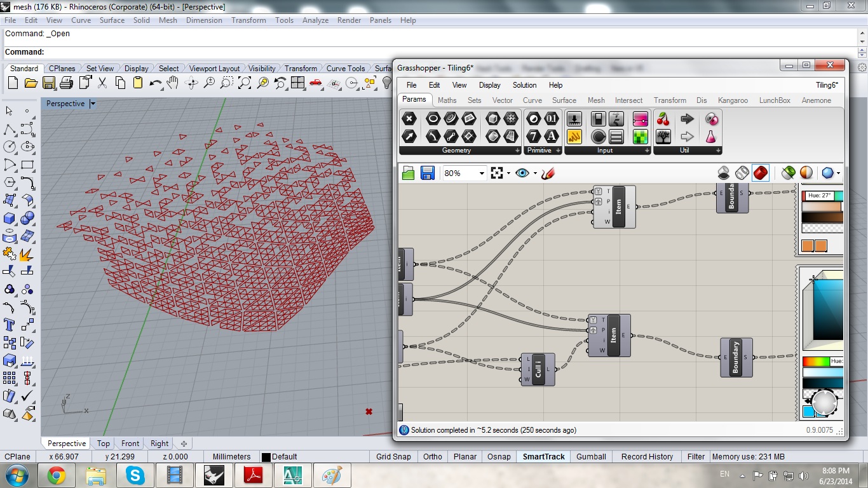Click the Filter button in the status bar
868x488 pixels.
(696, 456)
